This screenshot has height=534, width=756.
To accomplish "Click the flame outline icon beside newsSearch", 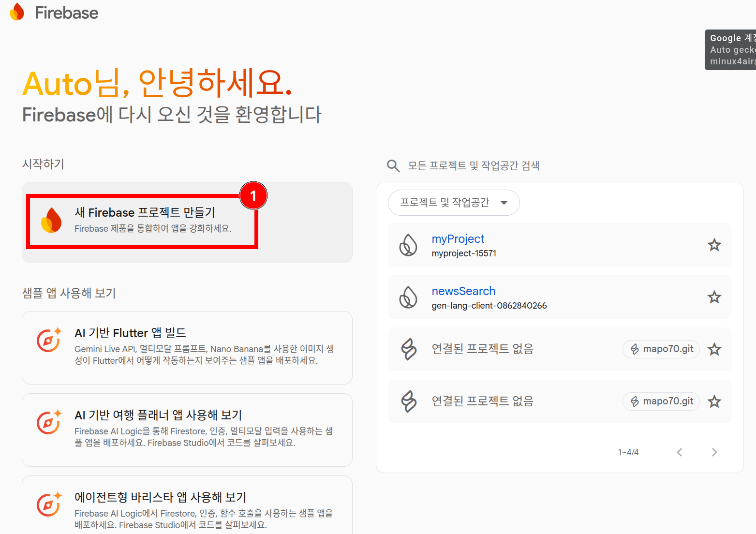I will point(408,297).
